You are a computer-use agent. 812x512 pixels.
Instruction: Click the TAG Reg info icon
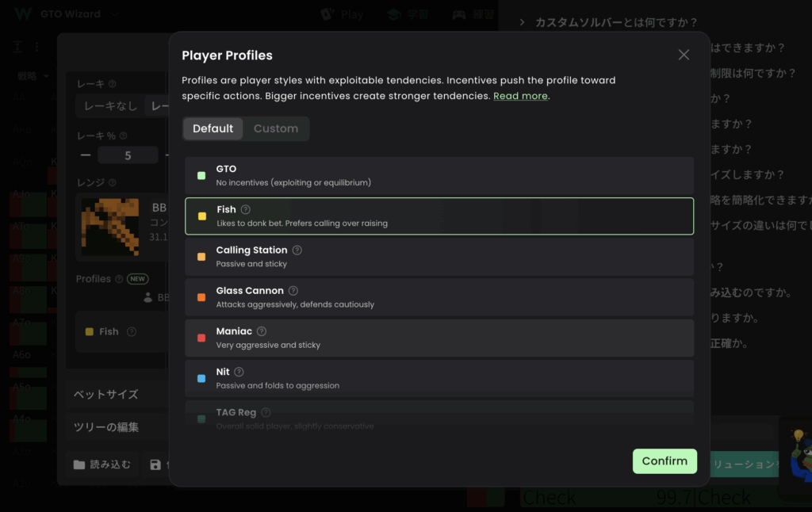[266, 412]
